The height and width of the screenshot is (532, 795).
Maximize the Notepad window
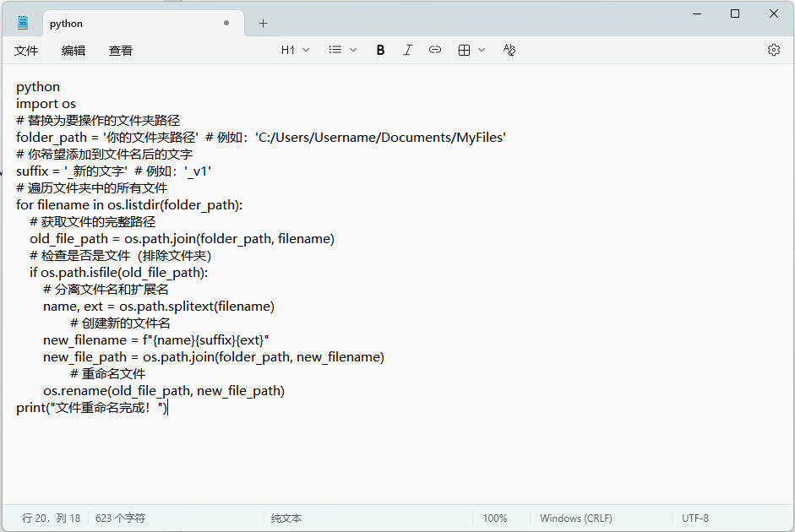point(735,14)
